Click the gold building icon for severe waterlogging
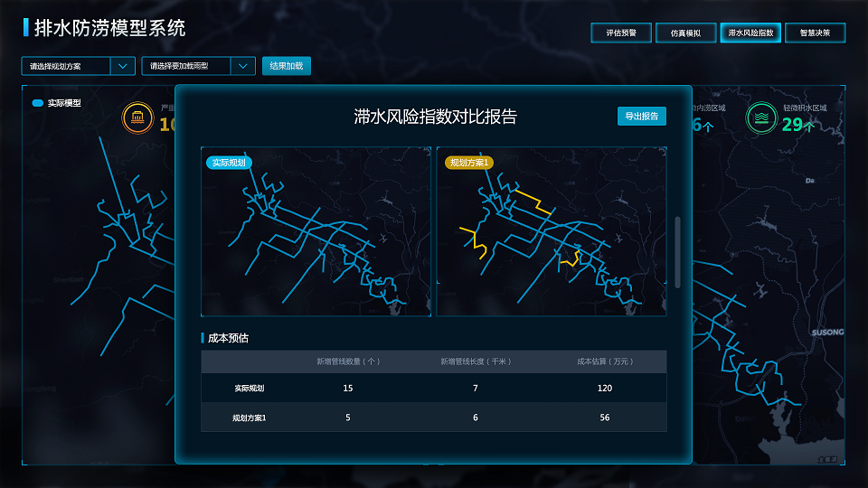 (x=137, y=117)
